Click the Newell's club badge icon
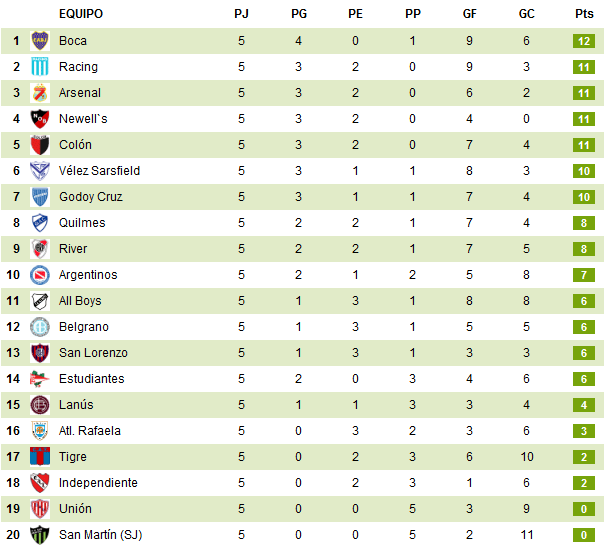This screenshot has height=557, width=604. coord(40,119)
